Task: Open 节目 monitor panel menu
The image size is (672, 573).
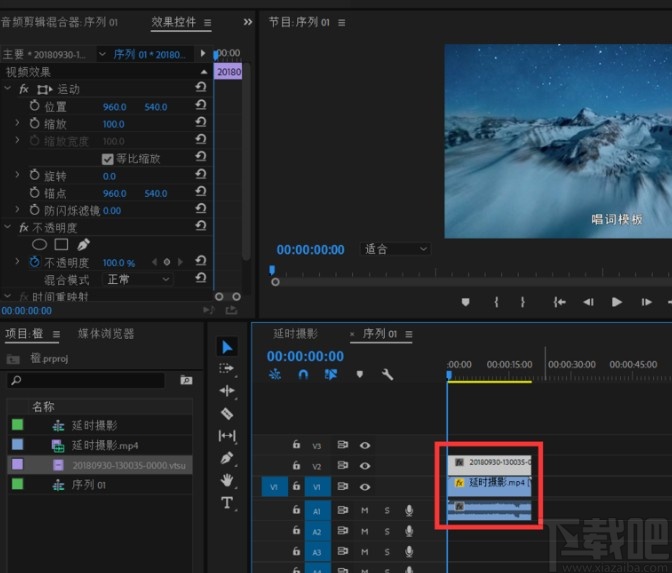Action: pyautogui.click(x=342, y=22)
